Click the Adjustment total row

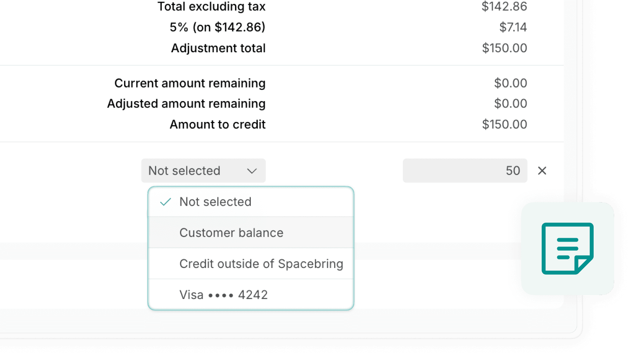point(218,48)
